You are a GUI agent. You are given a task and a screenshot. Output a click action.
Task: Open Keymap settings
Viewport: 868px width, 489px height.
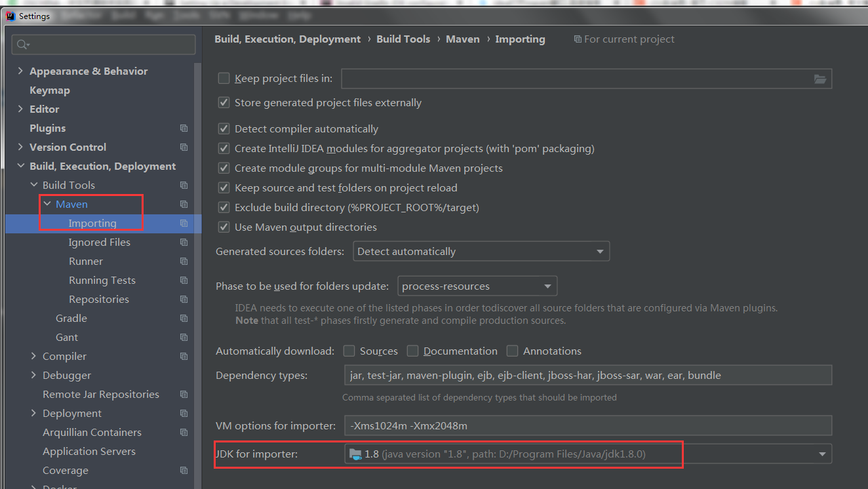(50, 90)
